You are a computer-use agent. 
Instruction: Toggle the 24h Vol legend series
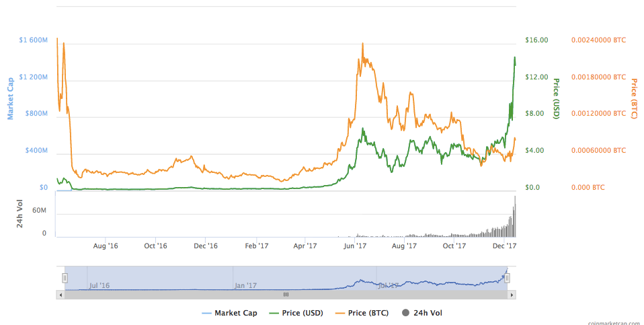(x=421, y=313)
